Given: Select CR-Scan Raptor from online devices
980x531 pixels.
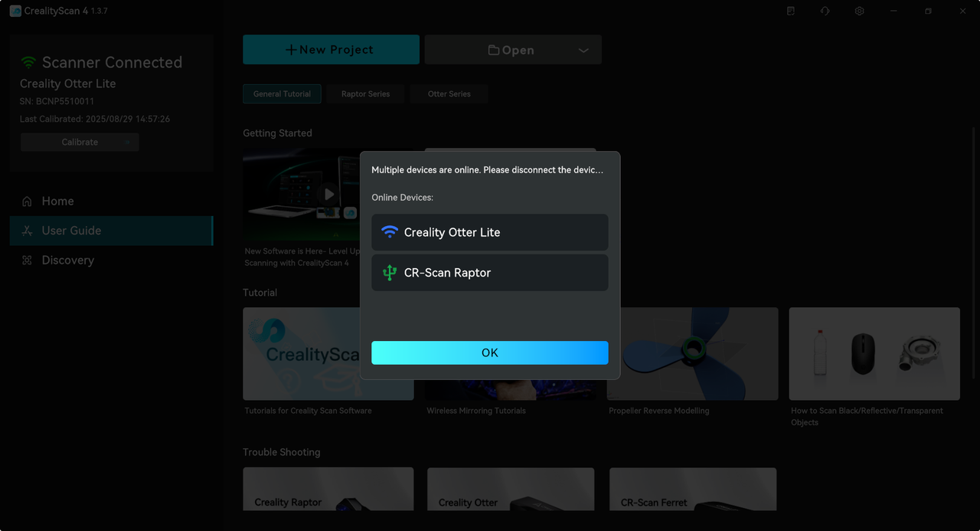Looking at the screenshot, I should 489,273.
